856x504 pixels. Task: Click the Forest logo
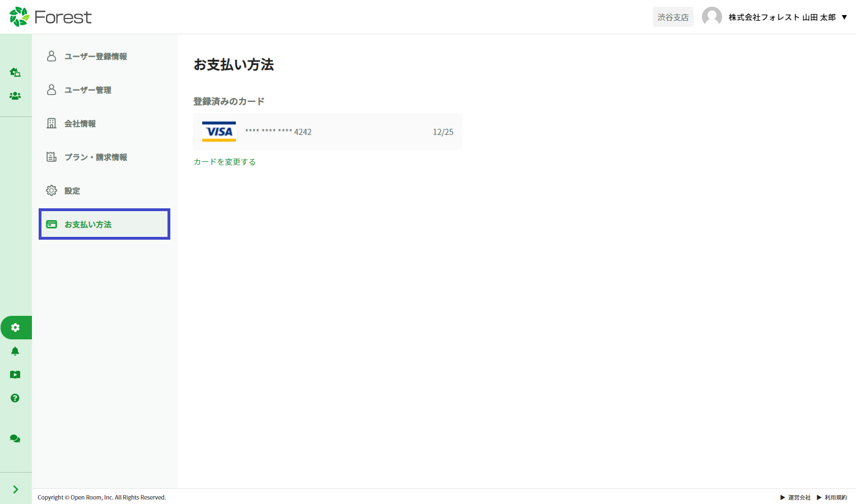coord(50,17)
